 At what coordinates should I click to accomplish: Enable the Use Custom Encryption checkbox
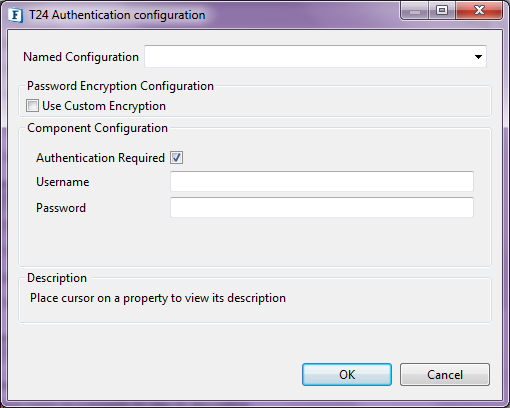[32, 106]
